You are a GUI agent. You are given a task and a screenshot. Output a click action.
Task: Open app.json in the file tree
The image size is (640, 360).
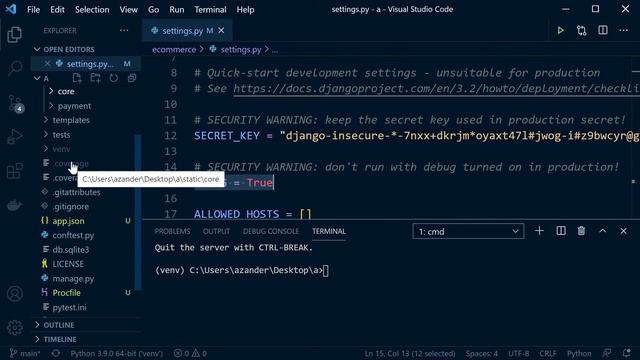click(x=68, y=221)
